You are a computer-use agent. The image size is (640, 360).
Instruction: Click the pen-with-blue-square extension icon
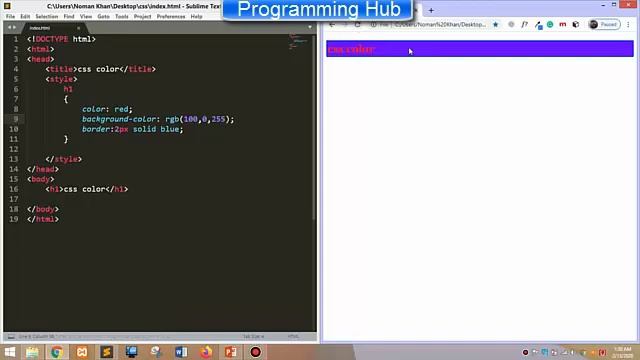coord(538,25)
